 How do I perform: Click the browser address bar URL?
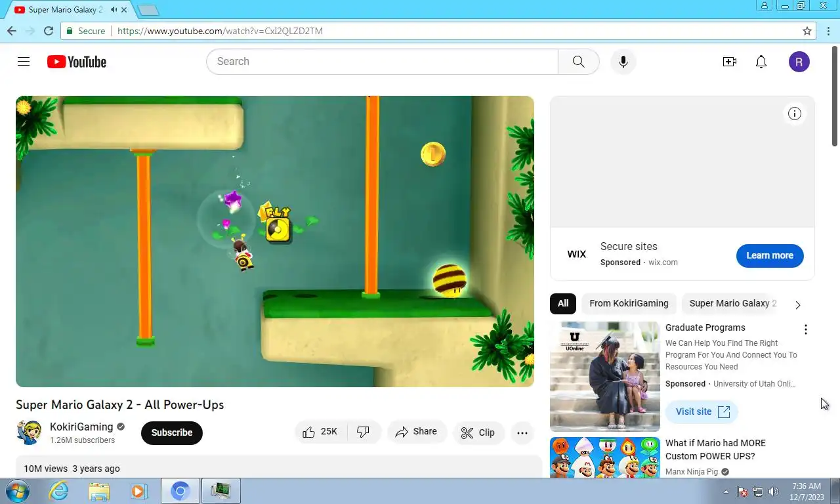click(220, 31)
